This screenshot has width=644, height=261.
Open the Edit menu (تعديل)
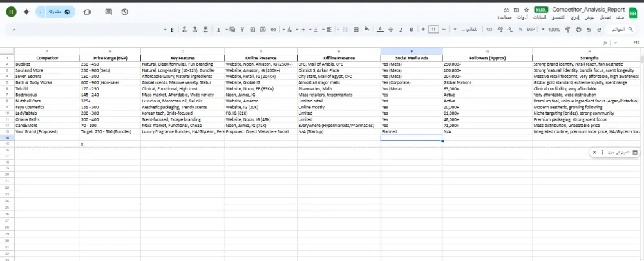pyautogui.click(x=605, y=17)
